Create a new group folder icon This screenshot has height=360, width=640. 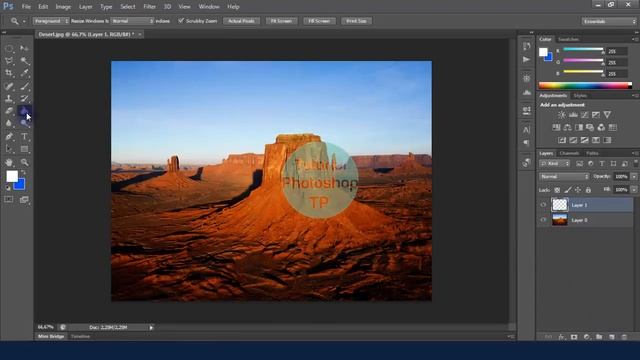(x=599, y=337)
